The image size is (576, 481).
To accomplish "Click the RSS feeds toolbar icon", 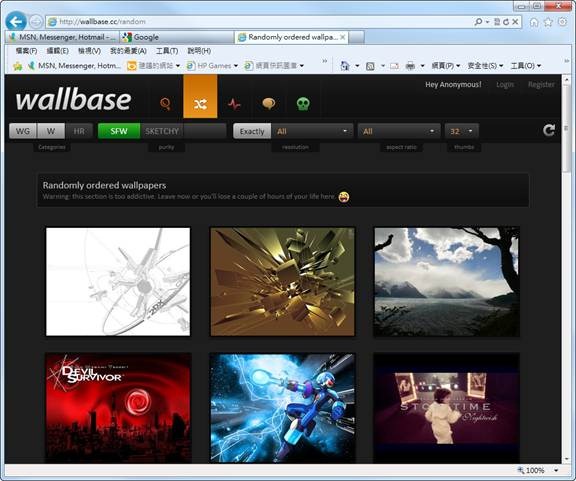I will click(370, 66).
